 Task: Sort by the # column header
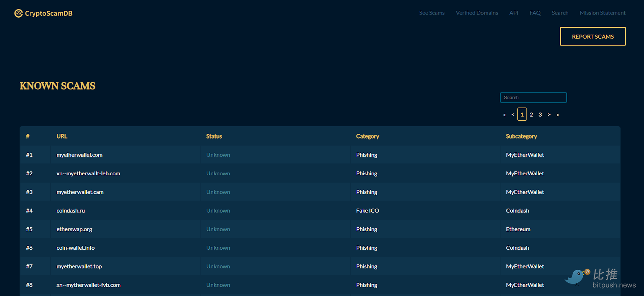click(28, 136)
